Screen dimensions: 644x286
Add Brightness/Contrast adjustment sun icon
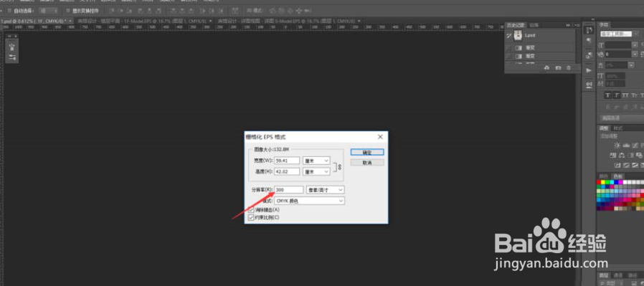click(617, 146)
